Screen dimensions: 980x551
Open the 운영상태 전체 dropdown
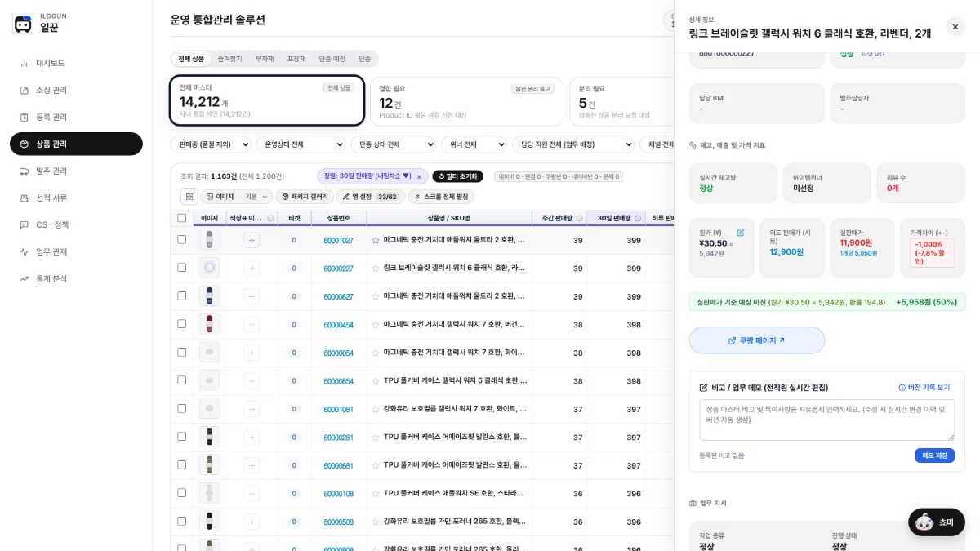(301, 144)
